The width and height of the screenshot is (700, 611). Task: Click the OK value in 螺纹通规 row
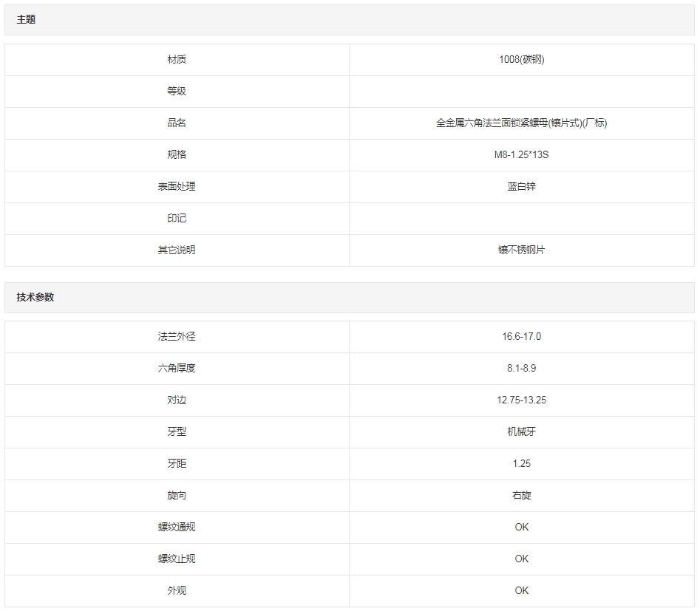click(x=521, y=528)
